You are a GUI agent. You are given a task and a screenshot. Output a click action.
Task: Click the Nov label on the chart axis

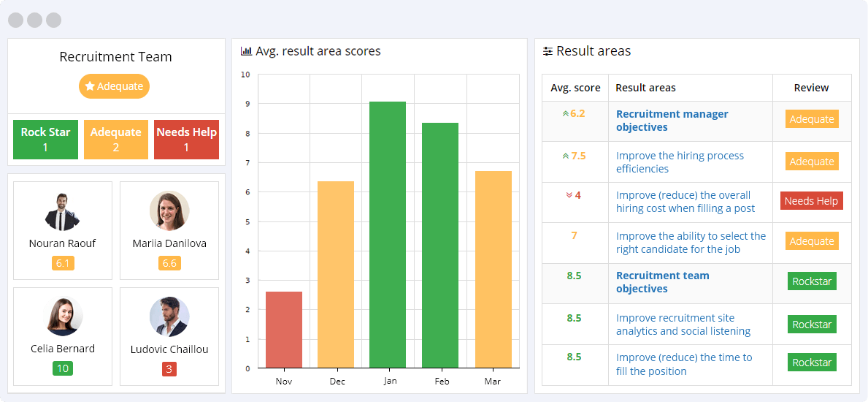click(x=284, y=382)
